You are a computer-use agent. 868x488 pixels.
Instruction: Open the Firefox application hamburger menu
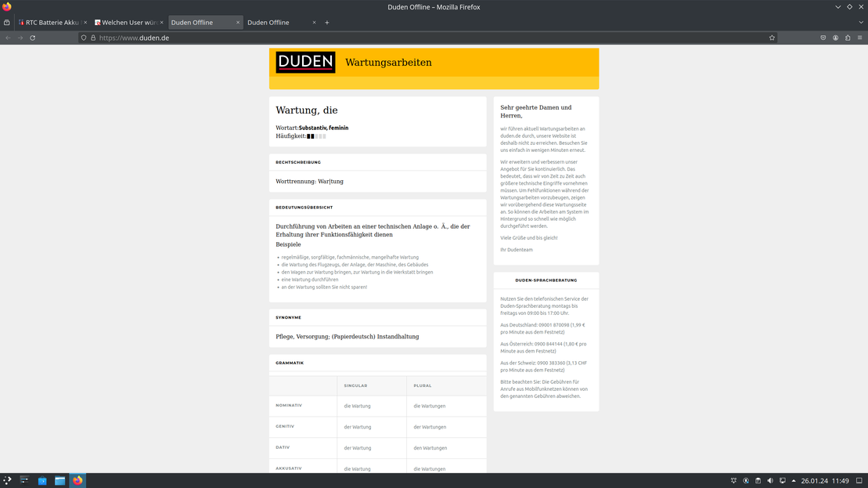[860, 38]
